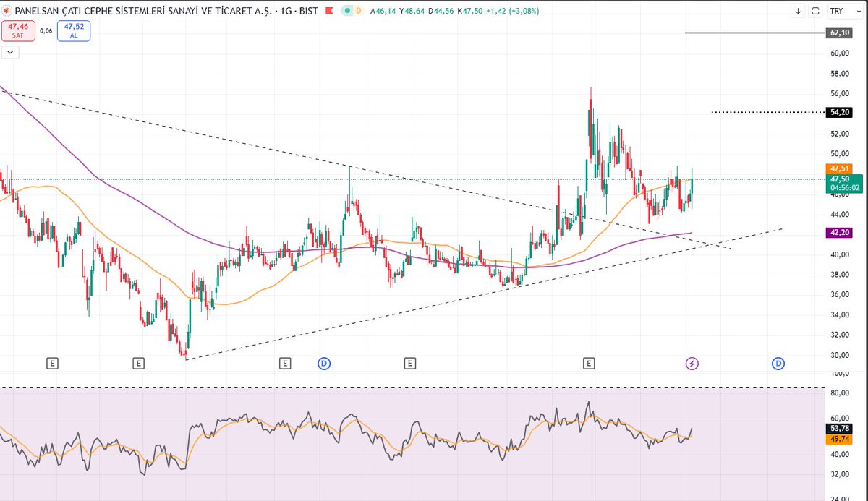Screen dimensions: 868x501
Task: Click the opening value A46,14
Action: pyautogui.click(x=383, y=11)
